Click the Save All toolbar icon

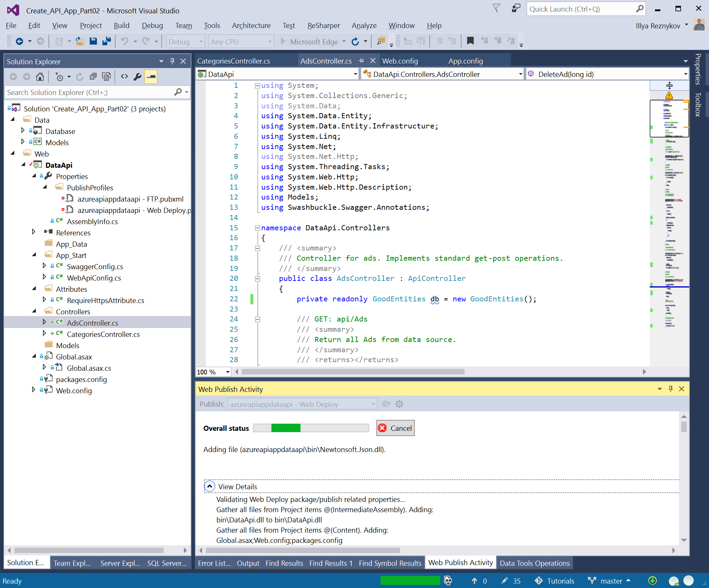coord(106,41)
